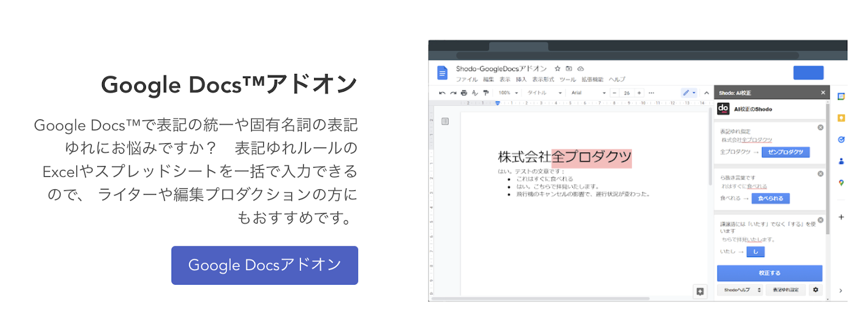Star the Shodo-GoogleDocsアドオン document
This screenshot has width=868, height=326.
pos(557,69)
